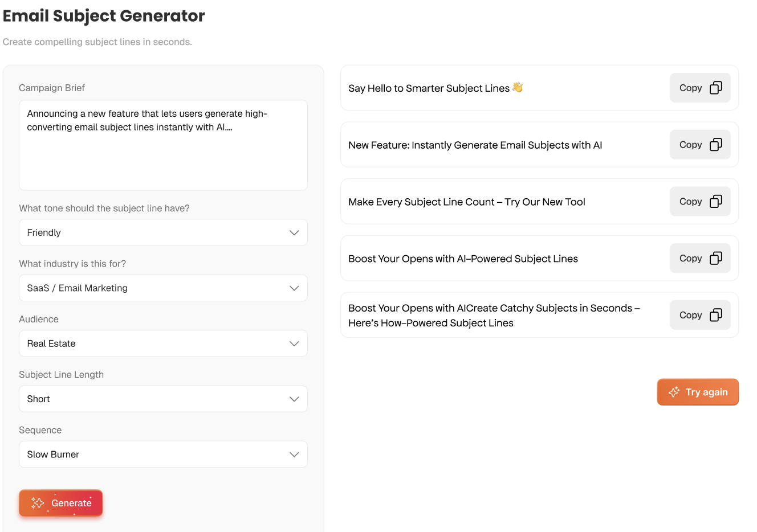Image resolution: width=757 pixels, height=532 pixels.
Task: Click the copy icon beside 'Say Hello to Smarter Subject Lines'
Action: (716, 88)
